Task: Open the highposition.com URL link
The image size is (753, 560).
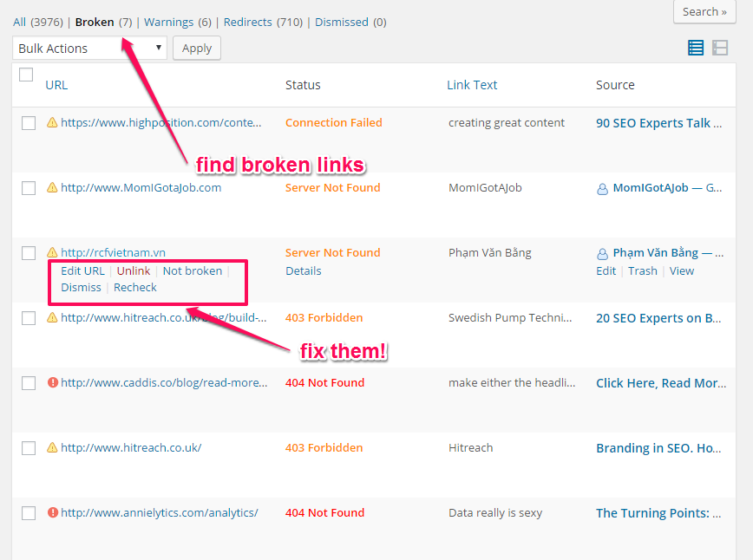Action: (x=160, y=122)
